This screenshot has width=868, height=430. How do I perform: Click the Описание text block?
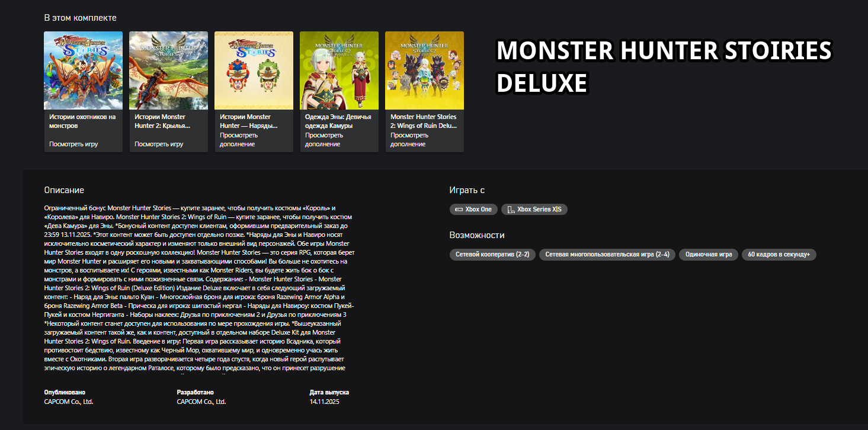click(x=201, y=288)
